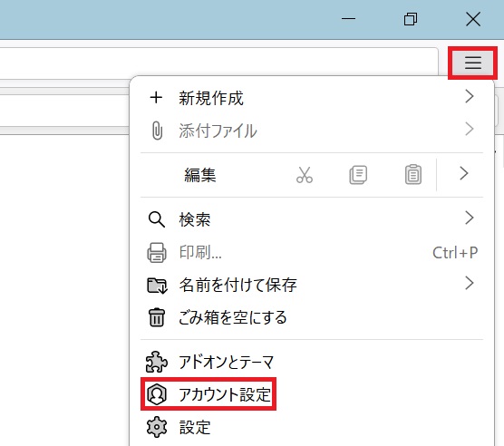Click the puzzle piece icon for アドオンとテーマ
This screenshot has height=446, width=504.
[x=157, y=362]
